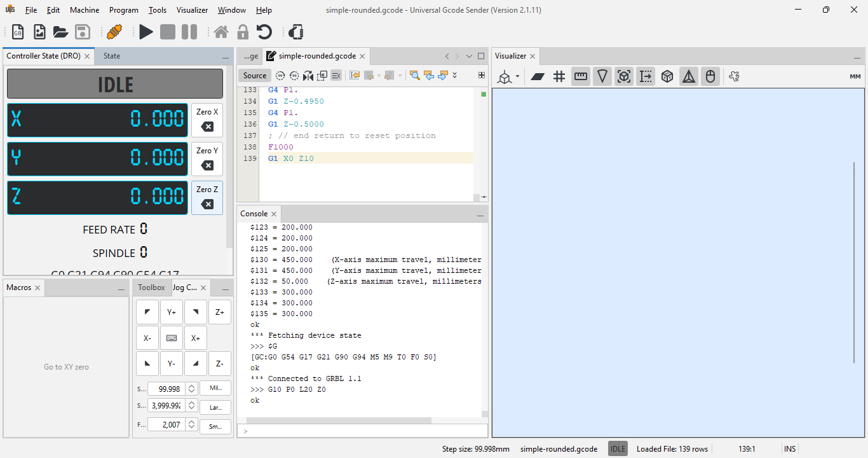Click the Zero Z button
Viewport: 868px width, 458px height.
pos(207,198)
